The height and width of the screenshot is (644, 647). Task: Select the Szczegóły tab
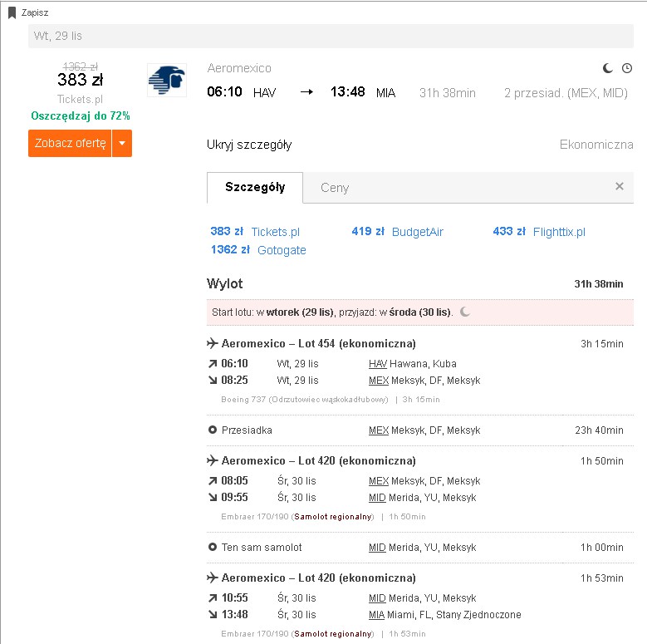pos(255,188)
